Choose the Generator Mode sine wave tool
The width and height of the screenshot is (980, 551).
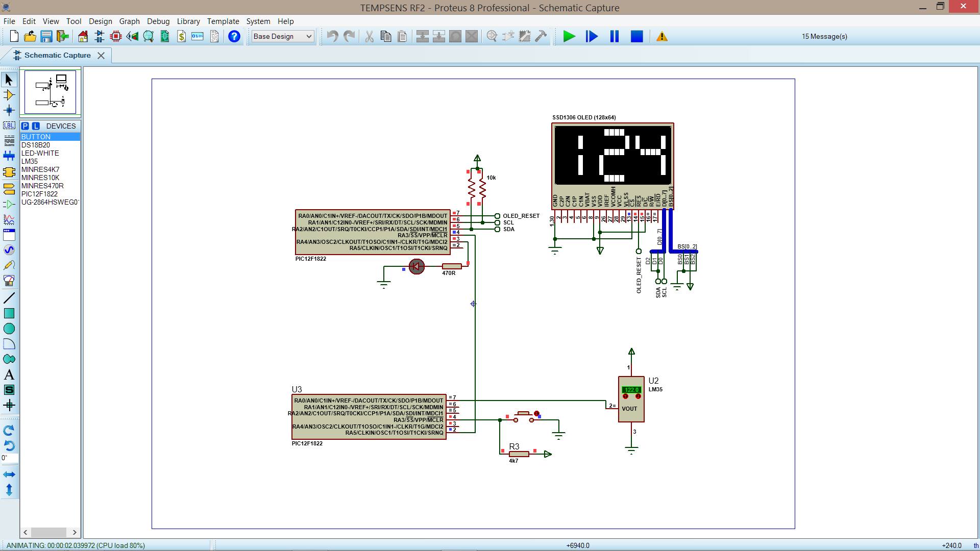9,250
